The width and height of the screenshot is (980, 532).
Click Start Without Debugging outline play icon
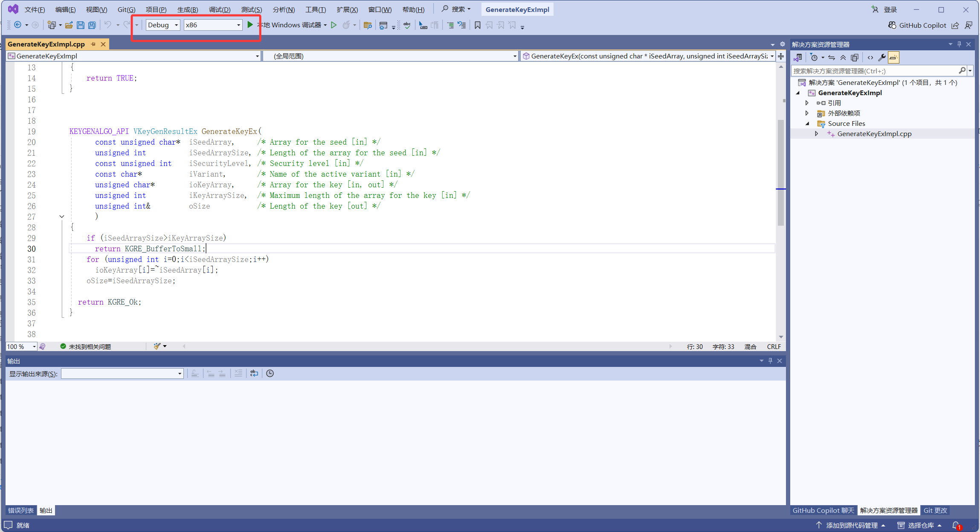334,25
